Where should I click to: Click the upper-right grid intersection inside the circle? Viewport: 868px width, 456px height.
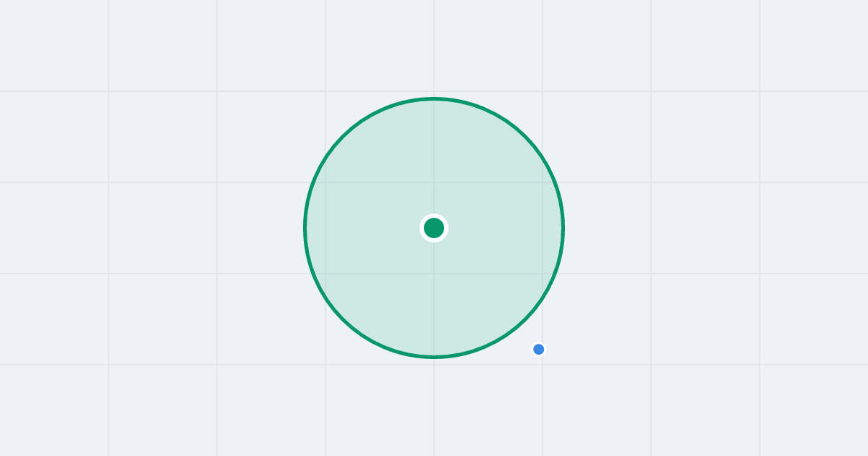[x=542, y=182]
